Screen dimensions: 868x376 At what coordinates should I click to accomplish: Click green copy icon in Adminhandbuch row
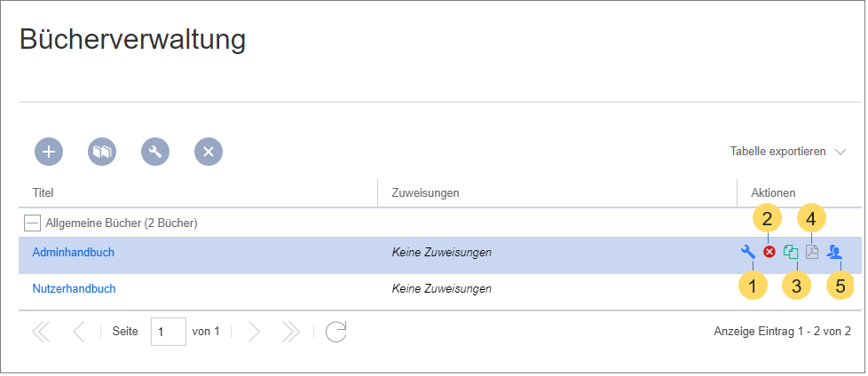click(791, 252)
